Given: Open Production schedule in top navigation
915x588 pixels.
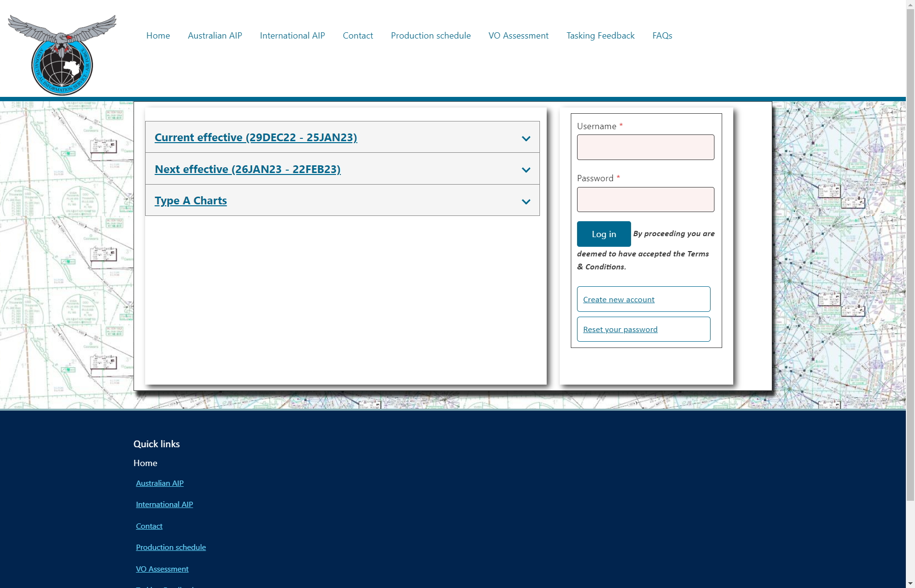Looking at the screenshot, I should coord(431,36).
